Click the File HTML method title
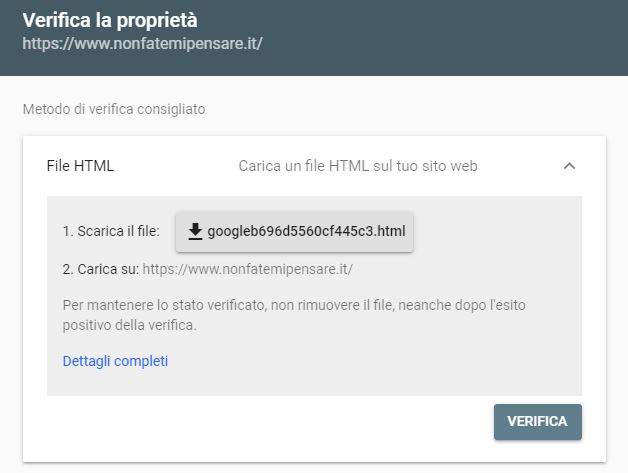Viewport: 628px width, 473px height. coord(80,166)
